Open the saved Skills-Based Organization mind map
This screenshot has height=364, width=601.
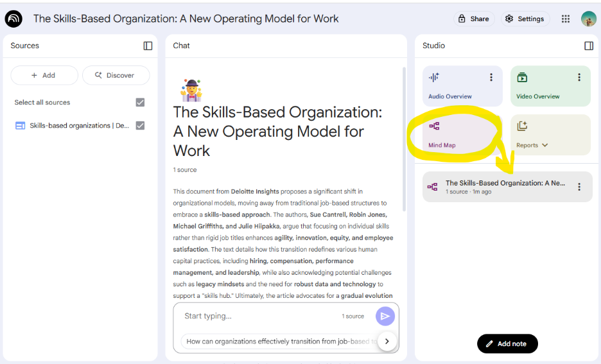[x=507, y=187]
